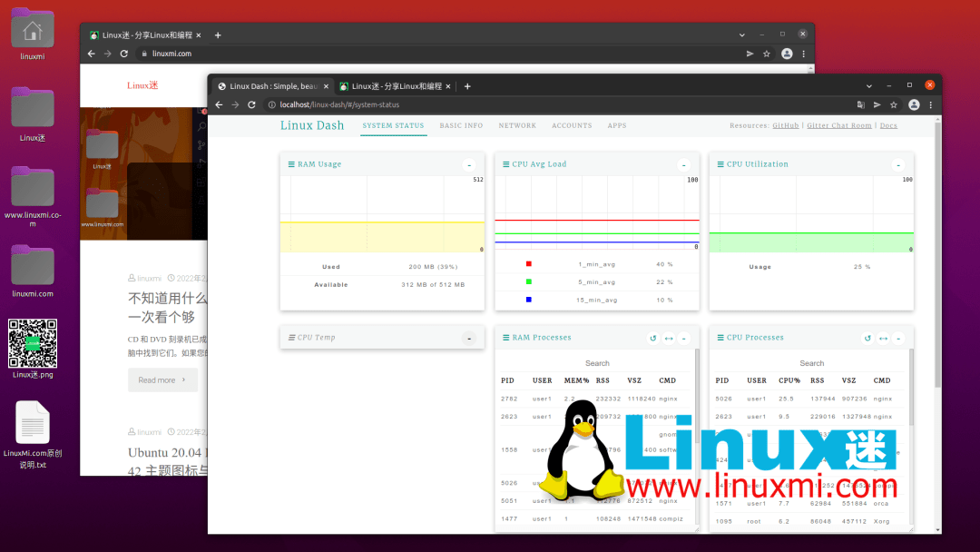The width and height of the screenshot is (980, 552).
Task: Refresh the CPU Processes widget
Action: coord(867,339)
